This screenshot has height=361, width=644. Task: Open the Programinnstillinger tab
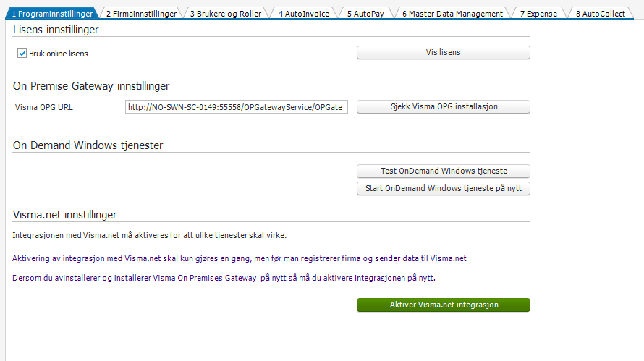(x=52, y=14)
